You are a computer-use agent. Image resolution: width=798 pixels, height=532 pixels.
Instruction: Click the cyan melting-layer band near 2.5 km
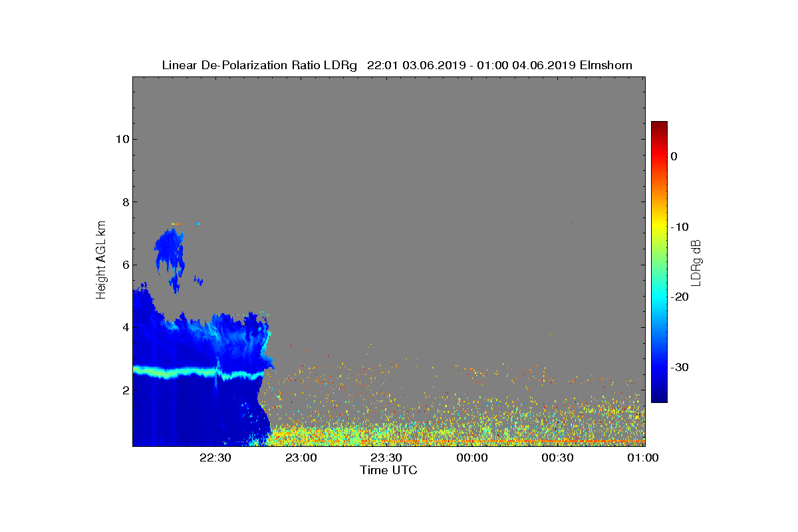point(199,372)
